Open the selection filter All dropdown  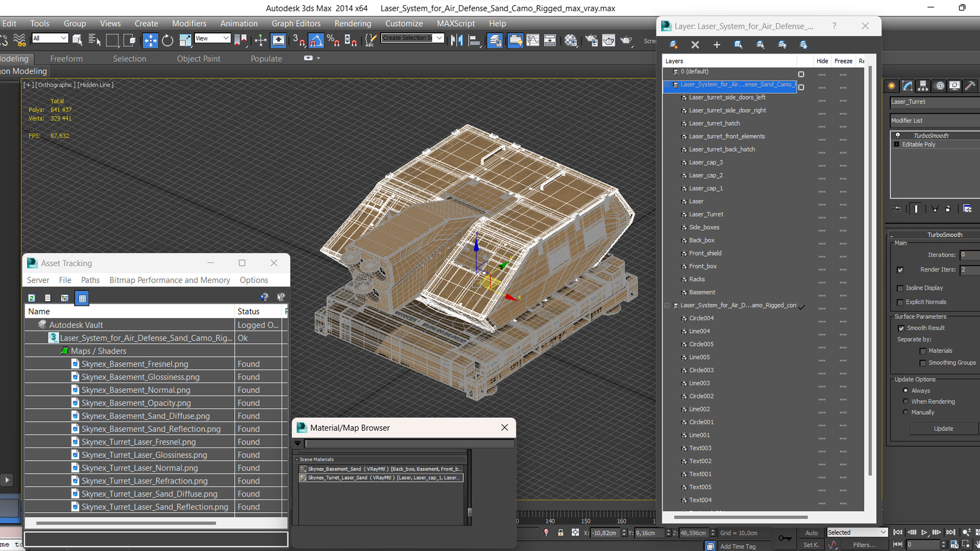50,38
